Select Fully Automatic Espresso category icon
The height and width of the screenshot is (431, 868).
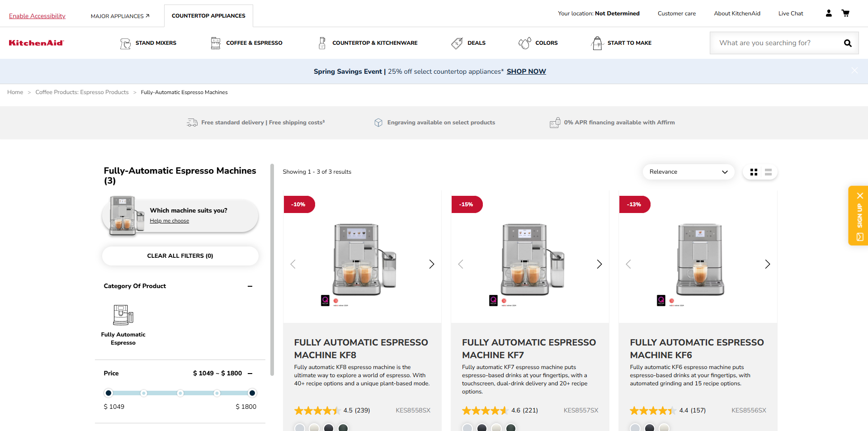pyautogui.click(x=123, y=315)
